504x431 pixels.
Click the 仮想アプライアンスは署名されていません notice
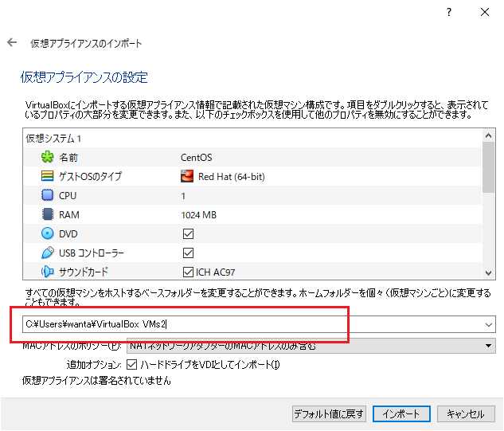coord(96,381)
